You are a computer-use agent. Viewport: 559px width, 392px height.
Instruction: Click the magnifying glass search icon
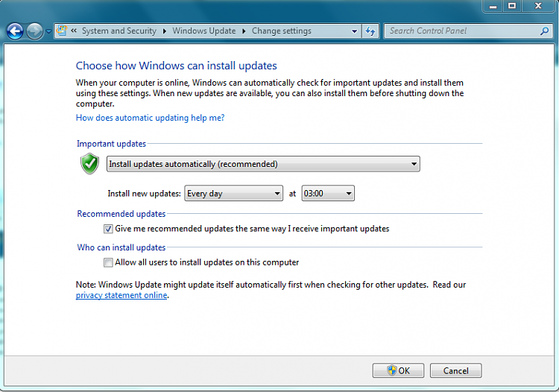544,31
